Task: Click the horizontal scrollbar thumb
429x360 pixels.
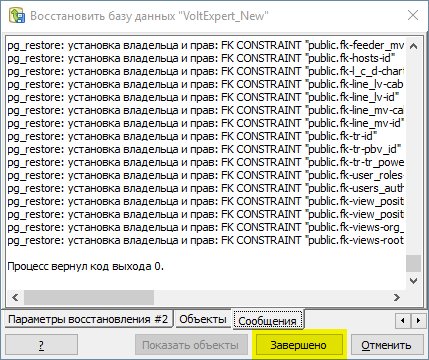Action: [x=89, y=297]
